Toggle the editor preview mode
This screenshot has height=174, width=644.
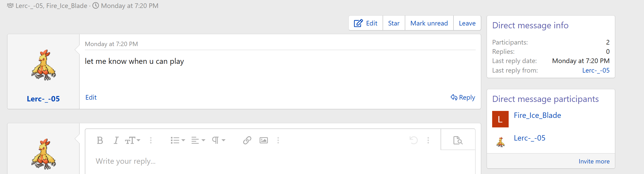(458, 140)
